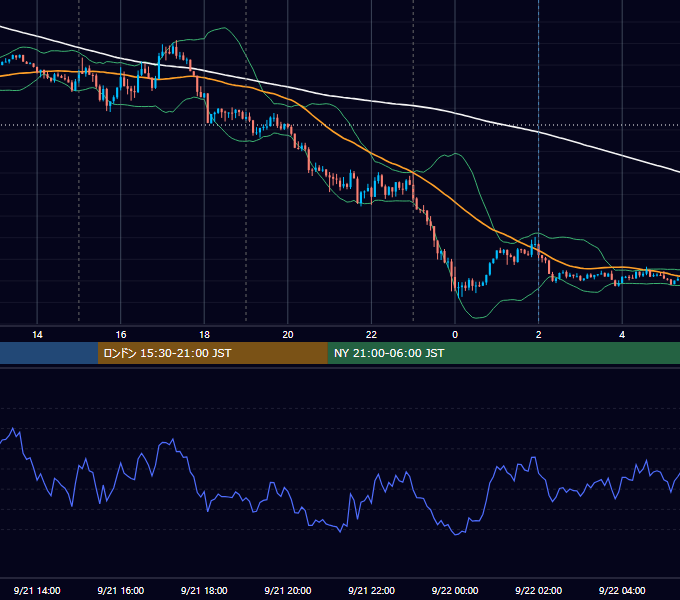Viewport: 680px width, 600px height.
Task: Click the 9/21 14:00 date label
Action: pos(37,590)
